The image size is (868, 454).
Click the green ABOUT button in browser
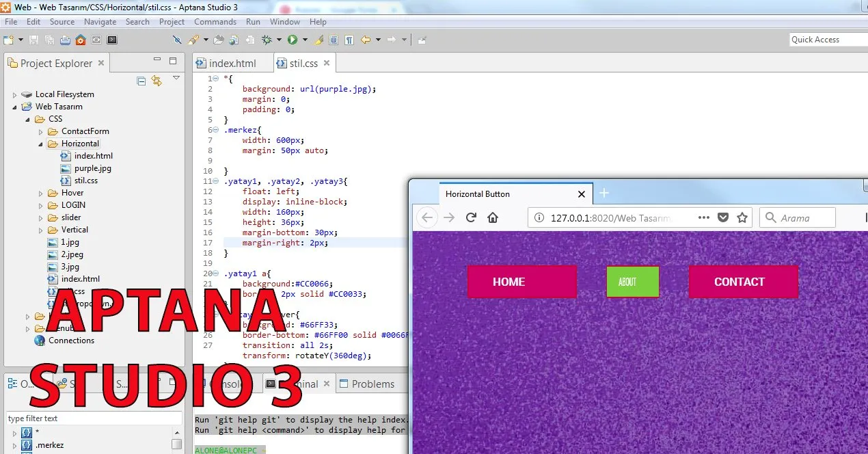point(633,282)
